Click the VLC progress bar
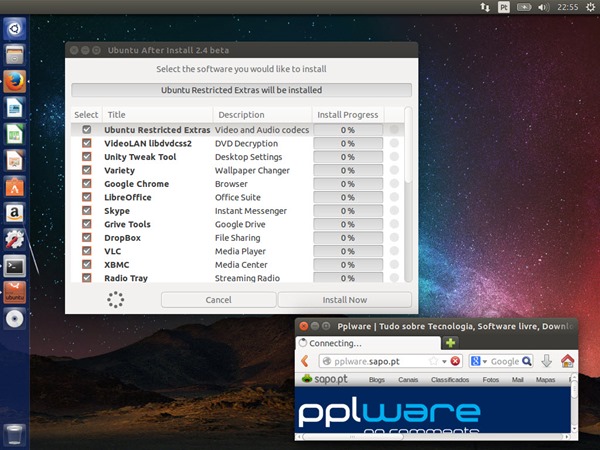 point(348,251)
